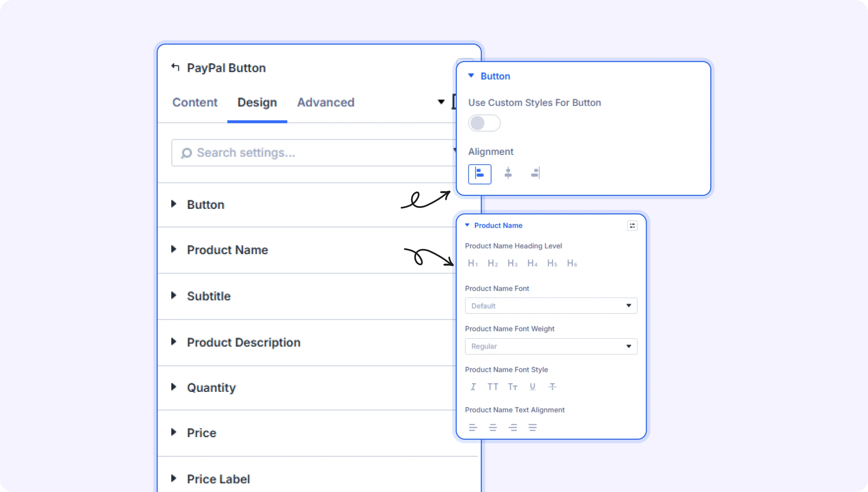
Task: Choose H3 heading level
Action: pos(513,263)
